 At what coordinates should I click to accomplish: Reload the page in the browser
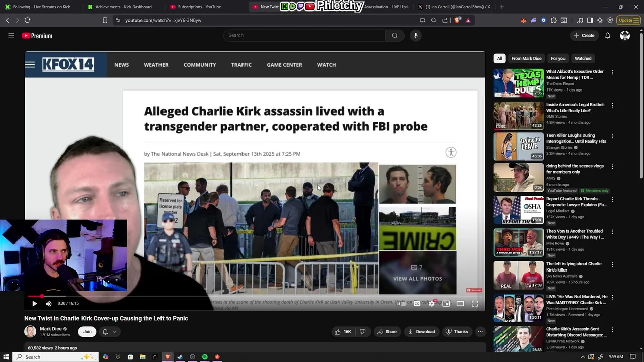tap(28, 20)
